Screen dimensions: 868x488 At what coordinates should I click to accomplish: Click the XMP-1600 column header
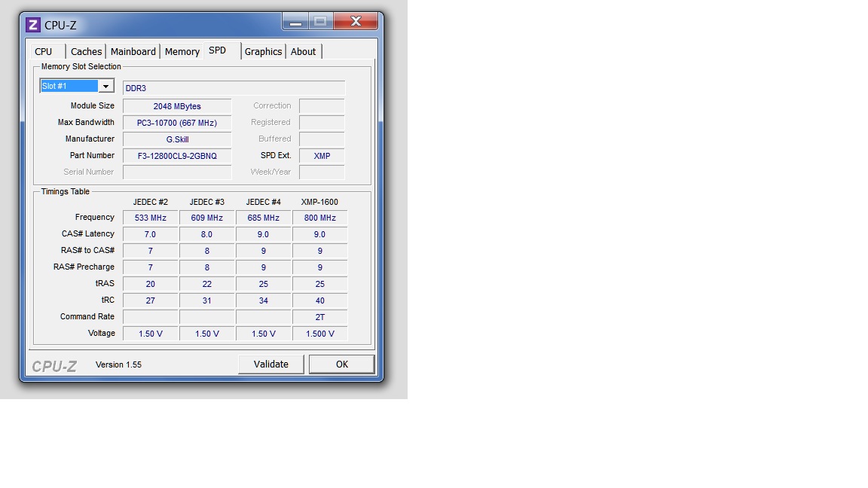(x=319, y=202)
